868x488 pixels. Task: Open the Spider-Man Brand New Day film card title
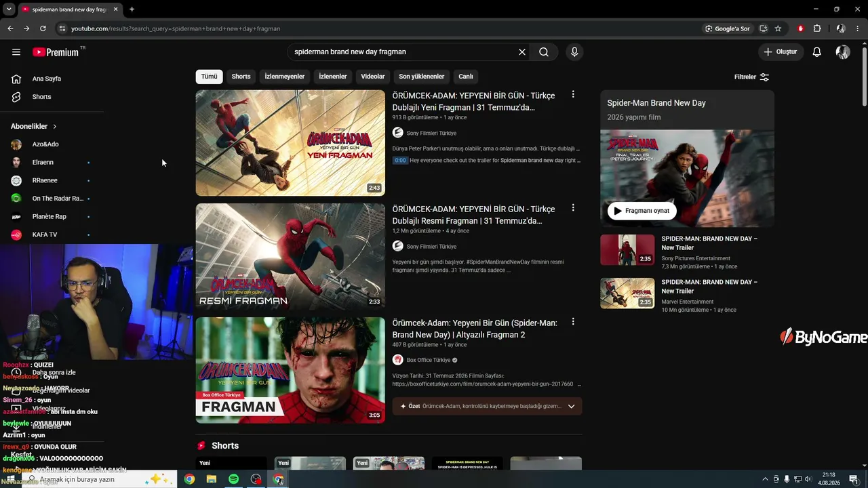656,103
